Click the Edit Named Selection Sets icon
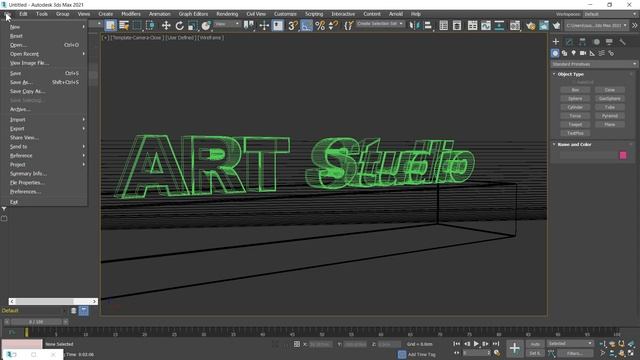Image resolution: width=640 pixels, height=360 pixels. point(348,26)
